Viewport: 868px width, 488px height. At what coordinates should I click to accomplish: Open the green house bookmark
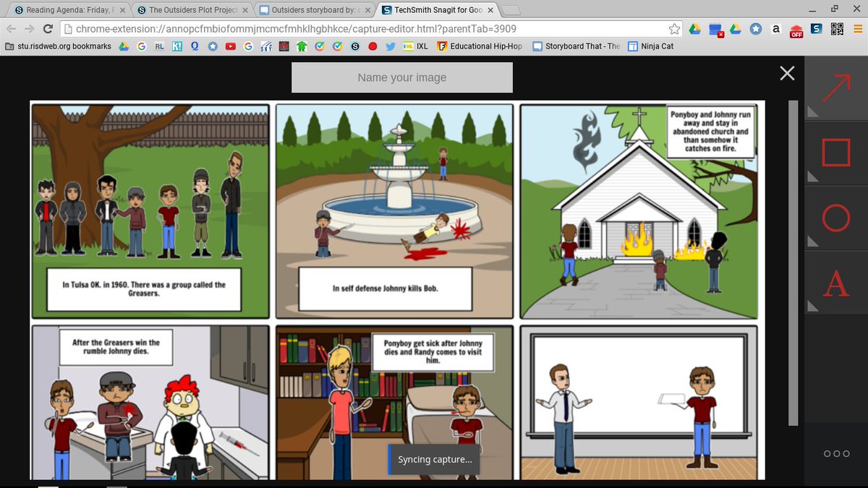(x=302, y=46)
